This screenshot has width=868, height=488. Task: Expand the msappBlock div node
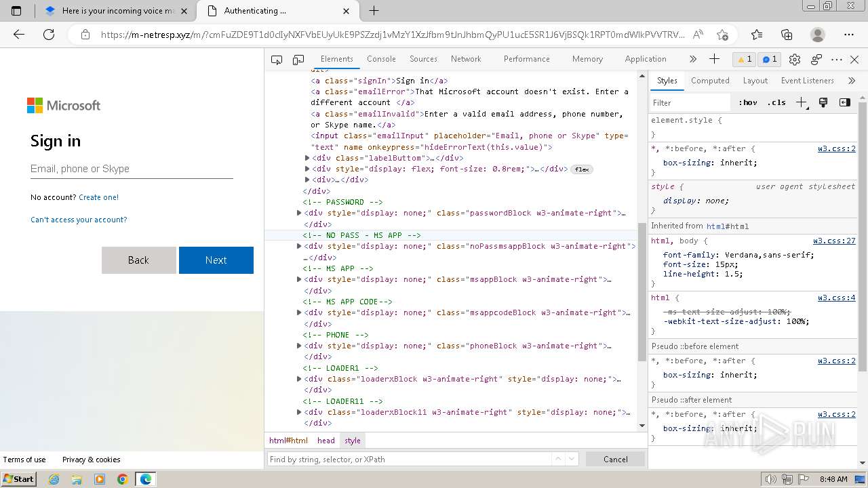click(x=299, y=279)
